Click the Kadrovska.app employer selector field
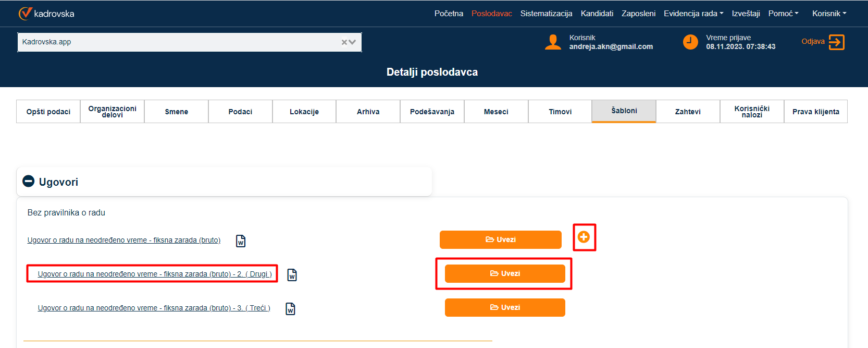Screen dimensions: 868x348 click(177, 42)
